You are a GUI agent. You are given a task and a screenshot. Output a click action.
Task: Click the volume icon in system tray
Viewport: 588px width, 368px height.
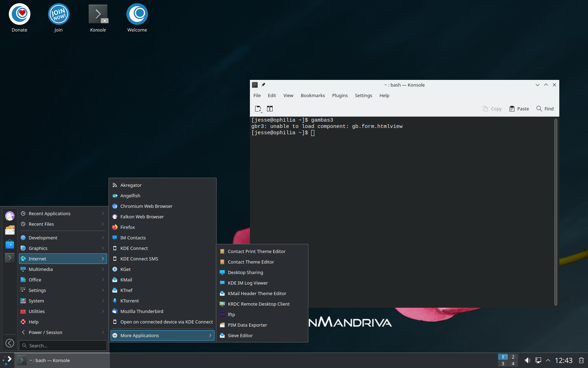[x=527, y=360]
